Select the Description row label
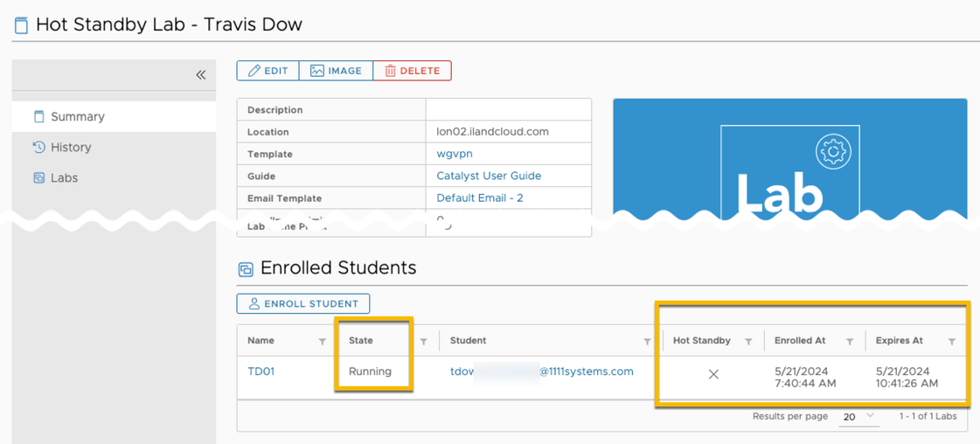This screenshot has width=980, height=444. tap(275, 110)
